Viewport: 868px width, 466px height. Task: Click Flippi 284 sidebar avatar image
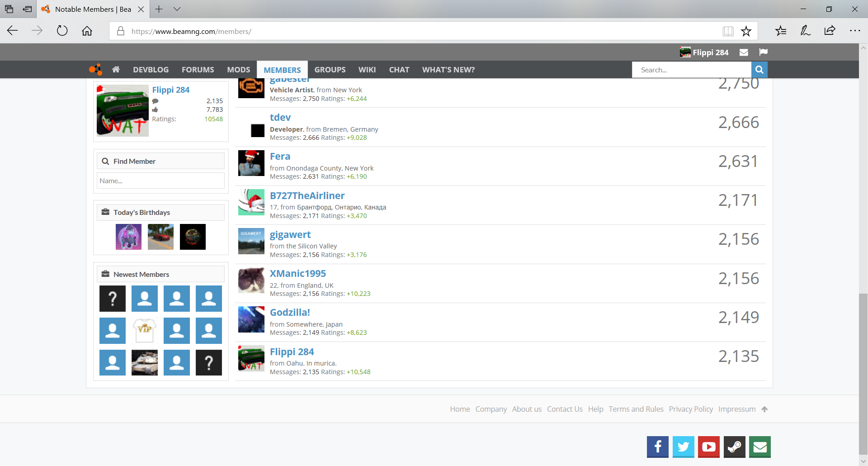click(123, 110)
